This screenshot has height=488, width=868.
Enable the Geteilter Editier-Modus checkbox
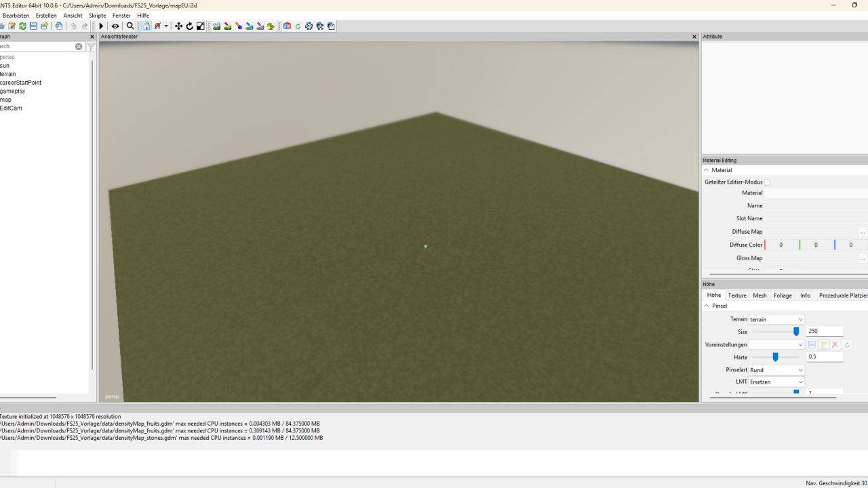(767, 182)
